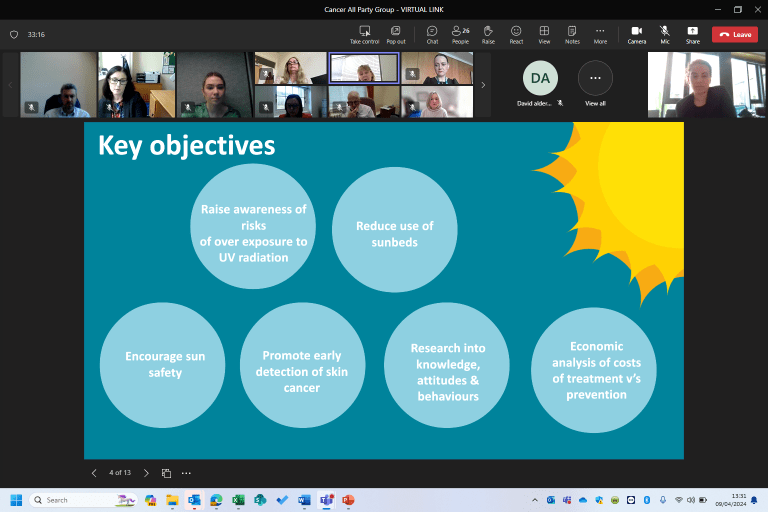Open Copilot preview icon in taskbar
768x512 pixels.
coord(150,500)
